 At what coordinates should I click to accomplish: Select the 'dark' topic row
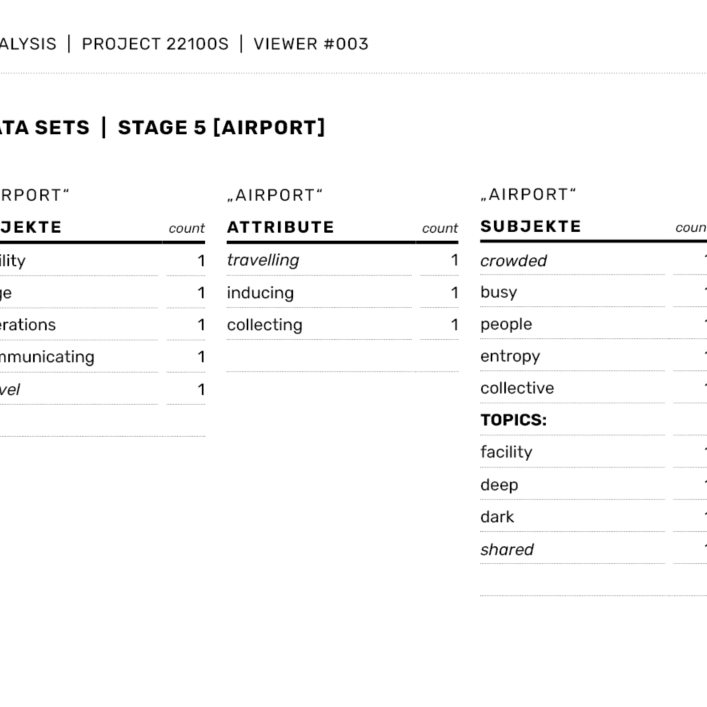tap(497, 517)
